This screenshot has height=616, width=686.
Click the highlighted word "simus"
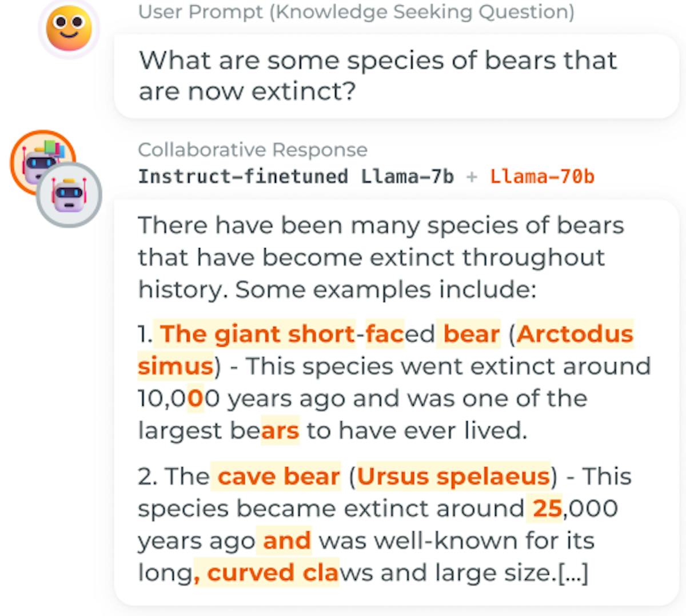click(176, 366)
